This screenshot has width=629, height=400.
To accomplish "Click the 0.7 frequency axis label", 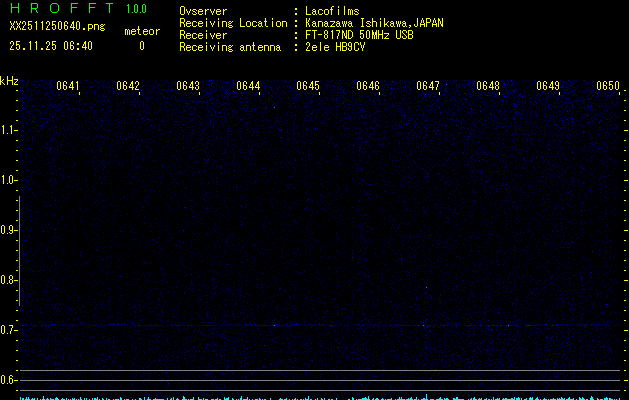I will pos(8,330).
